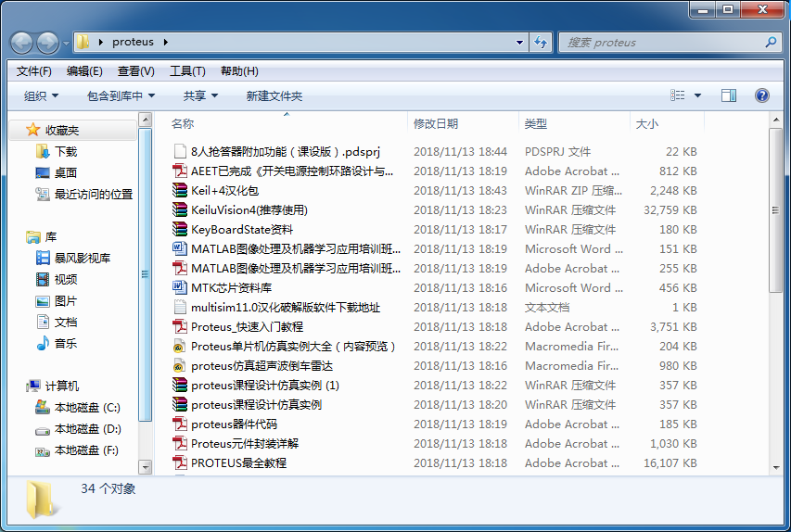The width and height of the screenshot is (791, 532).
Task: Open the 查看(V) menu
Action: point(135,71)
